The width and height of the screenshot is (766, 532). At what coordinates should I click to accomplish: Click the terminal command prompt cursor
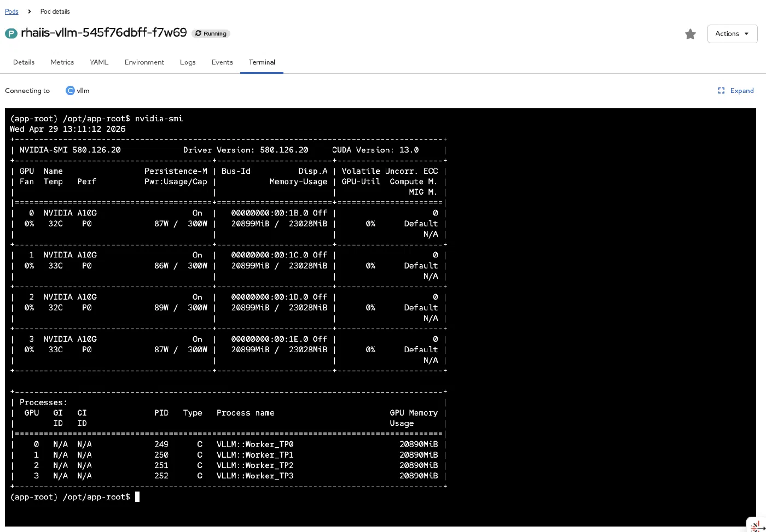pyautogui.click(x=137, y=496)
